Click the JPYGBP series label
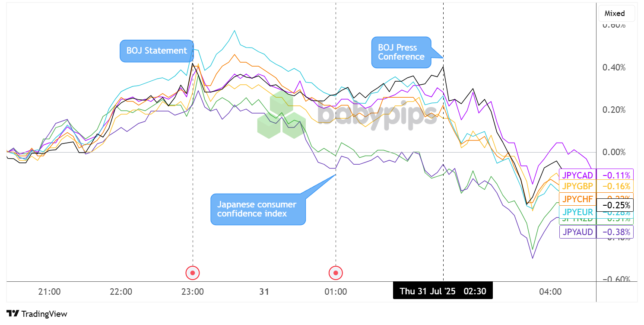644x325 pixels. pyautogui.click(x=577, y=186)
